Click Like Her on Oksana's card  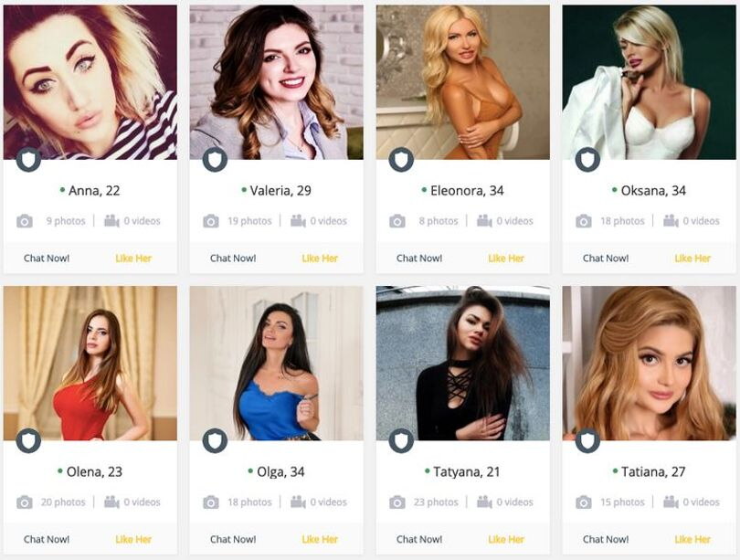(x=692, y=258)
